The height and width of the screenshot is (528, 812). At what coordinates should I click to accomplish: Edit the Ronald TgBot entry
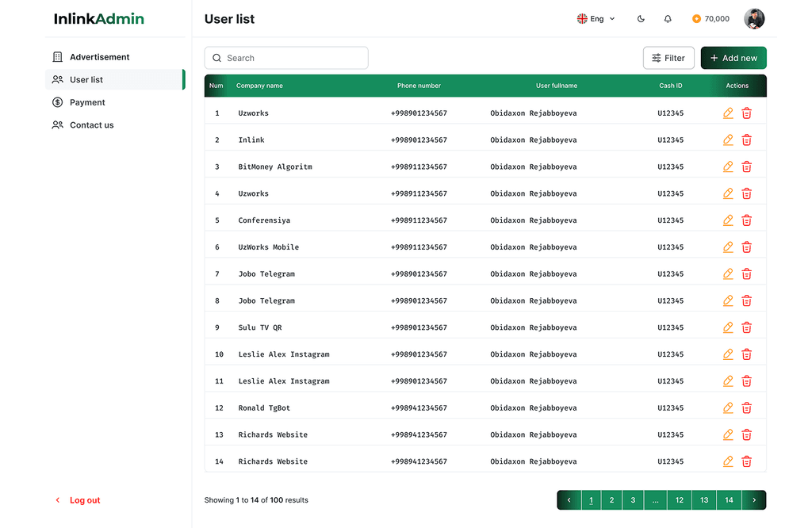tap(728, 408)
